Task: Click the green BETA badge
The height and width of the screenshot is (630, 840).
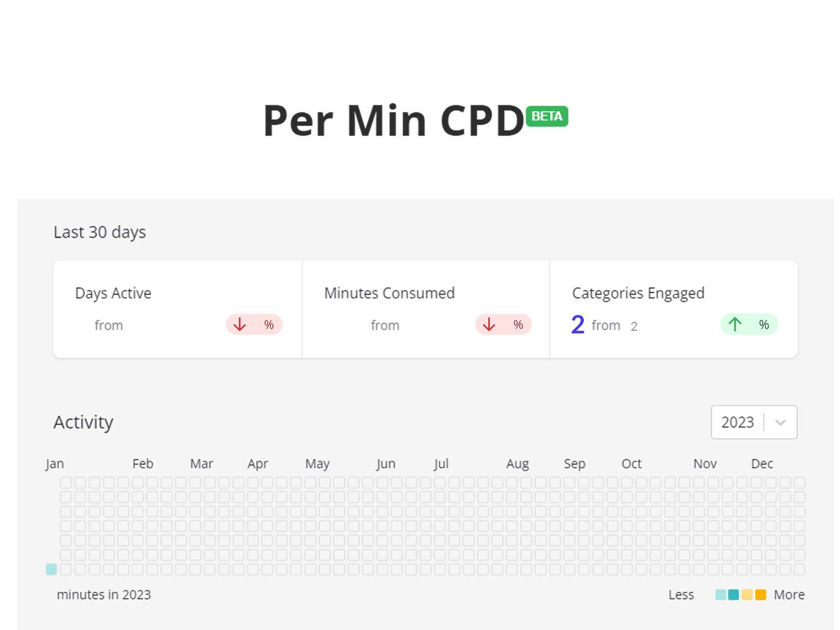Action: (x=547, y=116)
